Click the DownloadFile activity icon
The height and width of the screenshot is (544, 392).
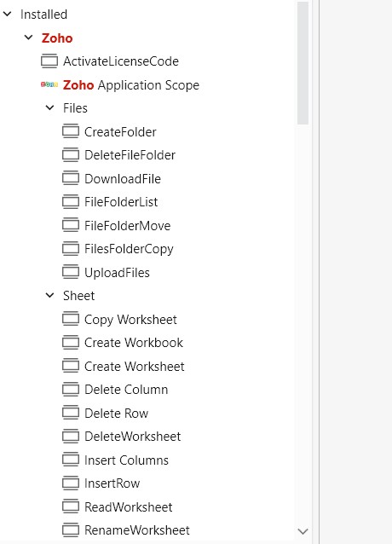(71, 178)
